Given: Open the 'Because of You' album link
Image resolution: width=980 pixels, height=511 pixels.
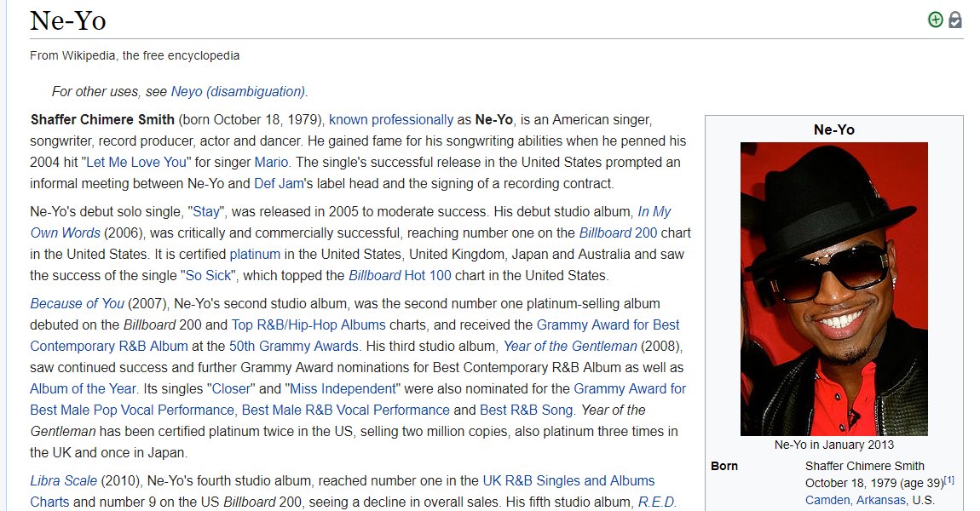Looking at the screenshot, I should coord(77,303).
